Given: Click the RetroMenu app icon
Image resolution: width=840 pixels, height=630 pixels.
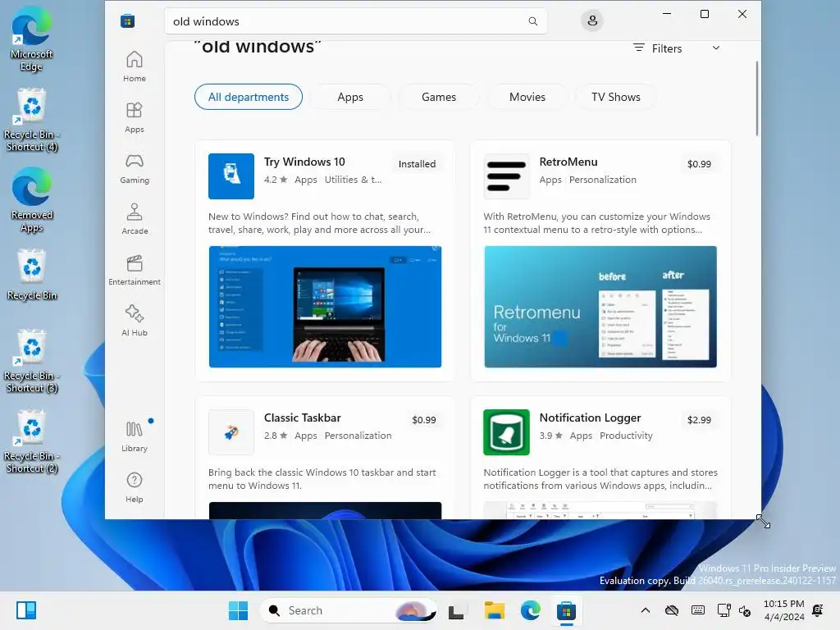Looking at the screenshot, I should point(506,176).
